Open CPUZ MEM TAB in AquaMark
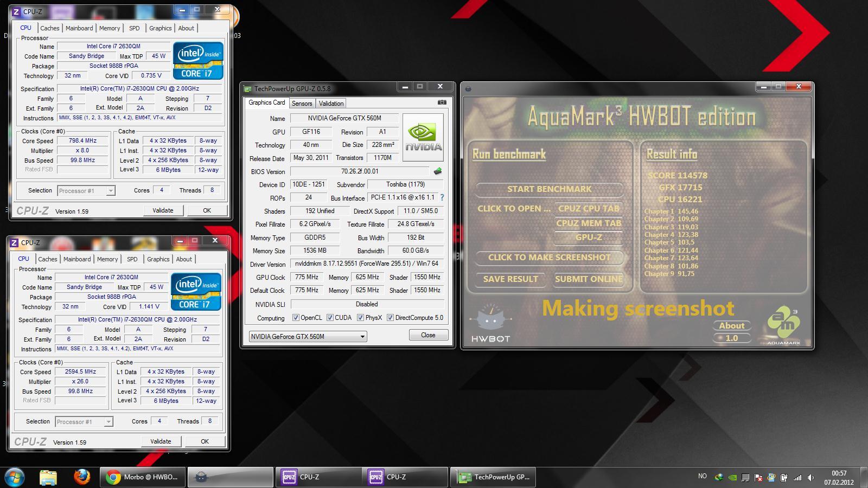The height and width of the screenshot is (488, 868). 589,223
